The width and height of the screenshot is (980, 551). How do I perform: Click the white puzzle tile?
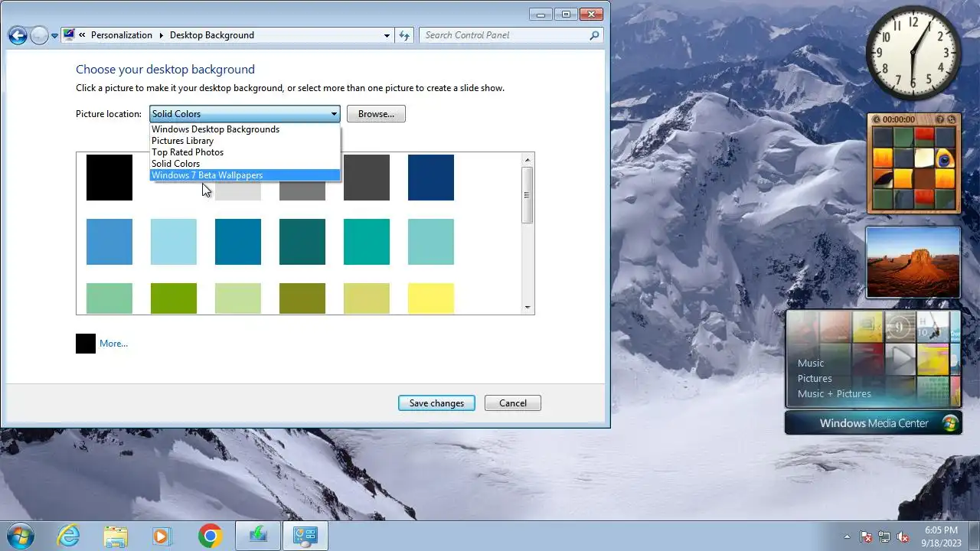pos(924,158)
